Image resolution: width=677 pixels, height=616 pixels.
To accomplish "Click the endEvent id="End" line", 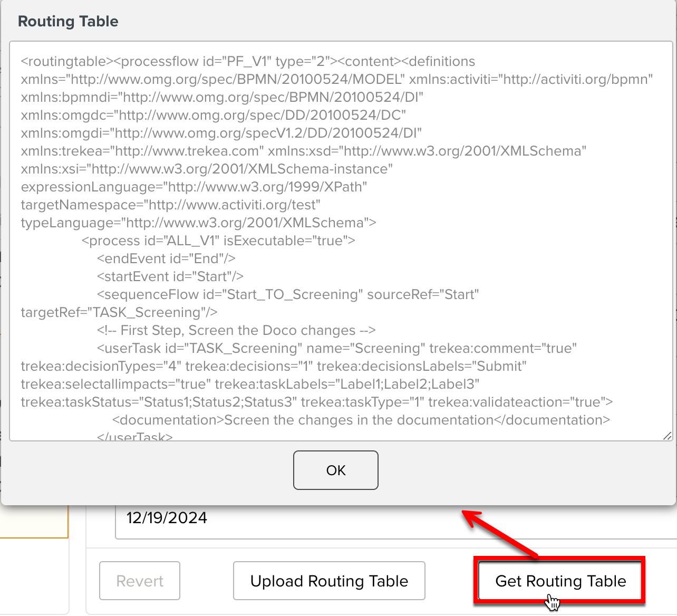I will 166,258.
